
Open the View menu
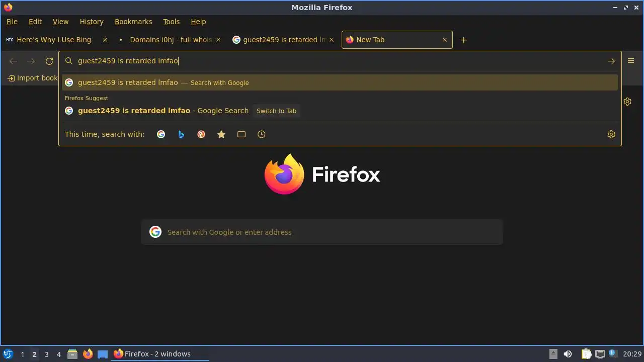click(x=60, y=22)
